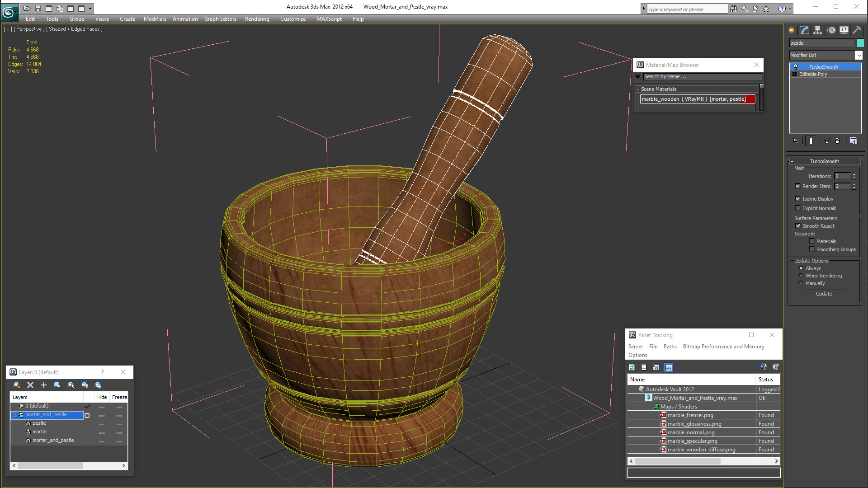Open the MAXScript menu

(329, 19)
